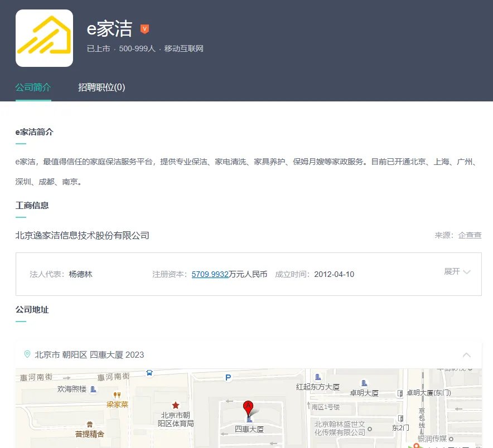Click the parking P icon on map
493x448 pixels.
click(228, 378)
